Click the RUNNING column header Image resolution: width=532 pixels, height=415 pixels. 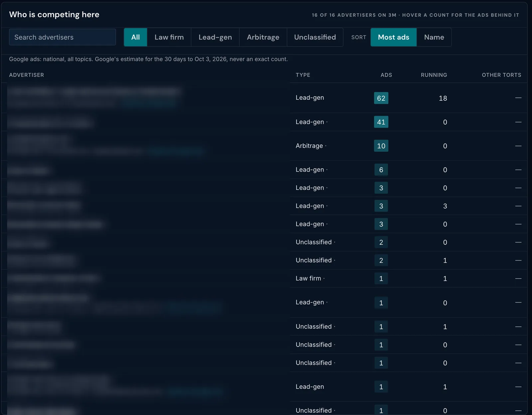434,75
